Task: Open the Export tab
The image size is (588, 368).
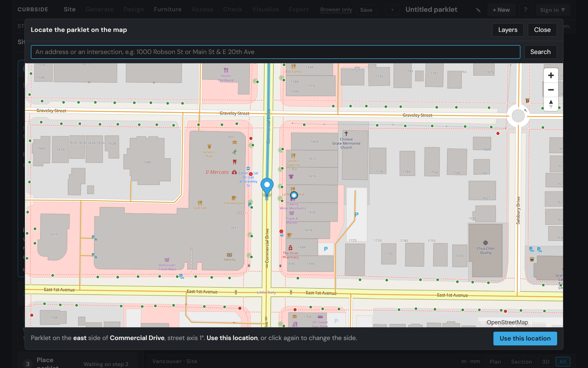Action: [x=299, y=9]
